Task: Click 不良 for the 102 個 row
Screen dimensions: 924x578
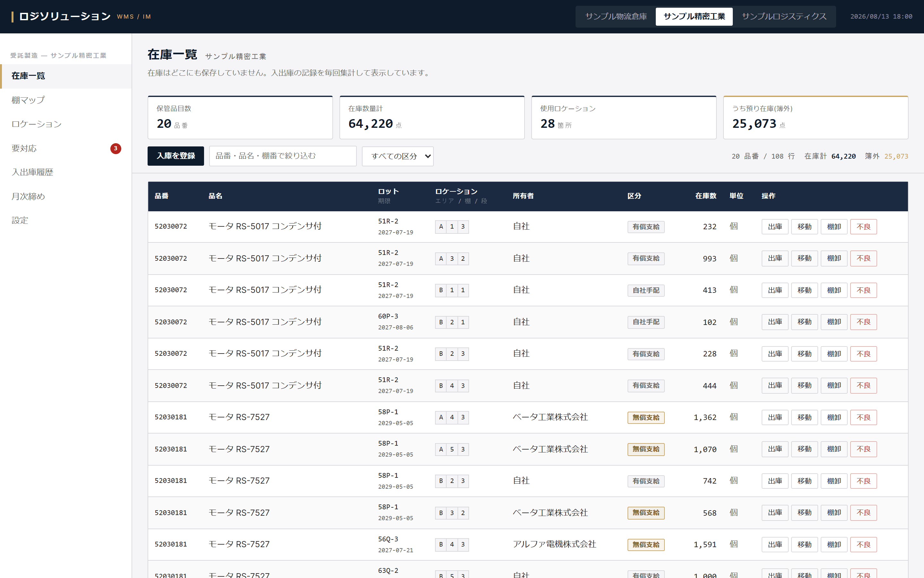Action: (x=863, y=322)
